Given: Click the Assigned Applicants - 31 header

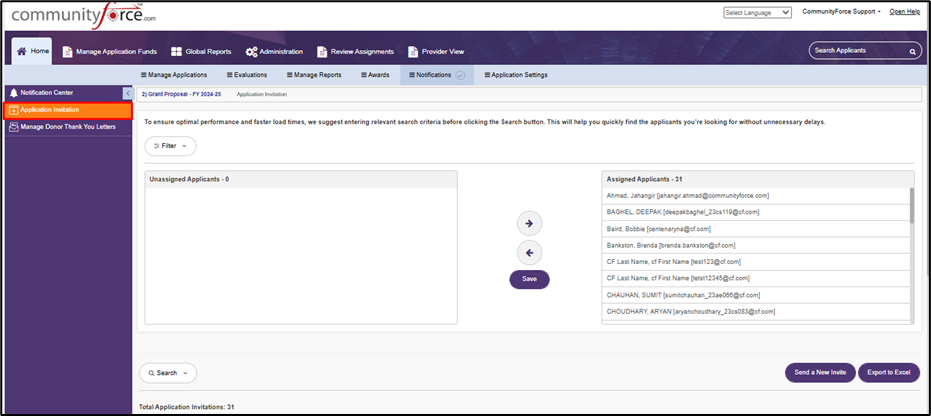Looking at the screenshot, I should pyautogui.click(x=758, y=179).
